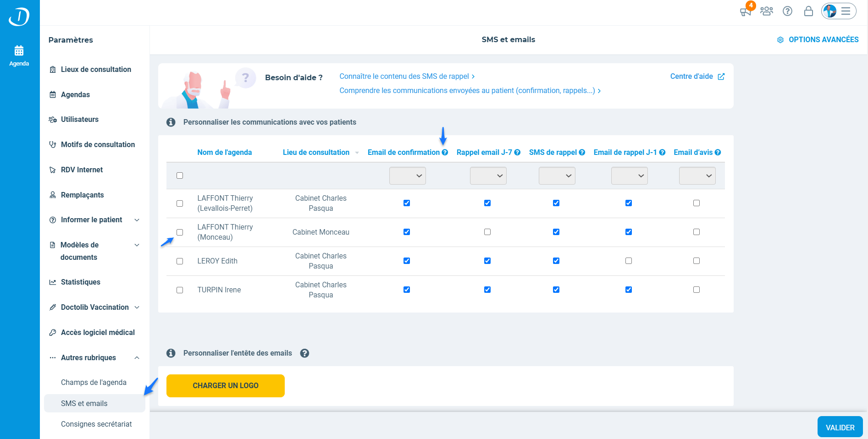Open the profile avatar menu

coord(830,11)
